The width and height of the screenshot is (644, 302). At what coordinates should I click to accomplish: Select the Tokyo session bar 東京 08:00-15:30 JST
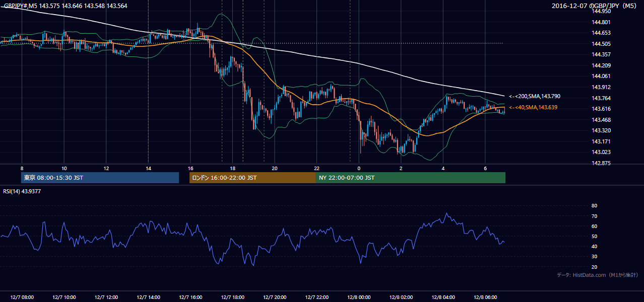pos(100,178)
